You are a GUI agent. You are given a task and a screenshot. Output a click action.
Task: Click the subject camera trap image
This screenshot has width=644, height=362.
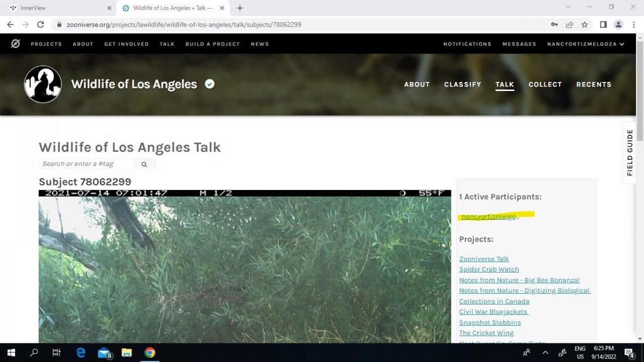245,266
